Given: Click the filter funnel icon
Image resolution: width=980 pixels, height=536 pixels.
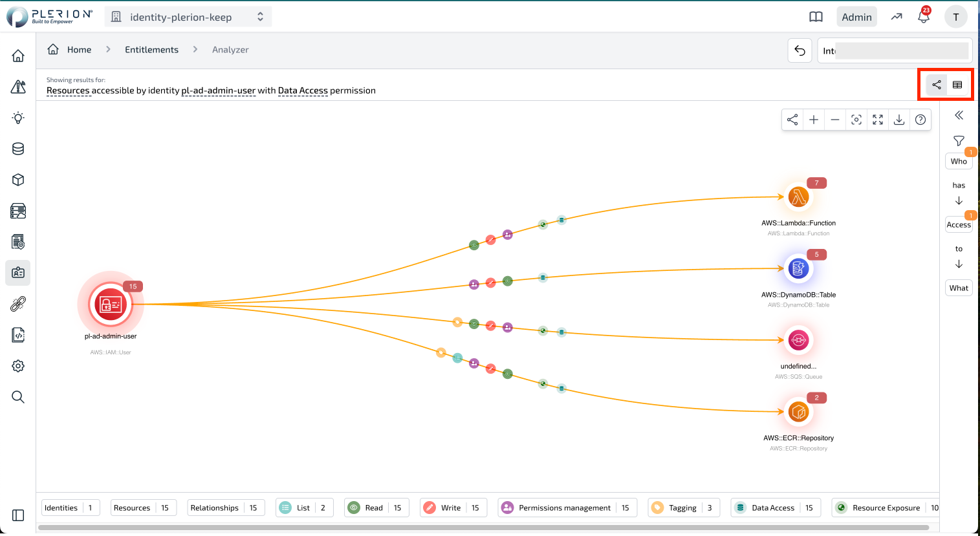Looking at the screenshot, I should (x=959, y=141).
